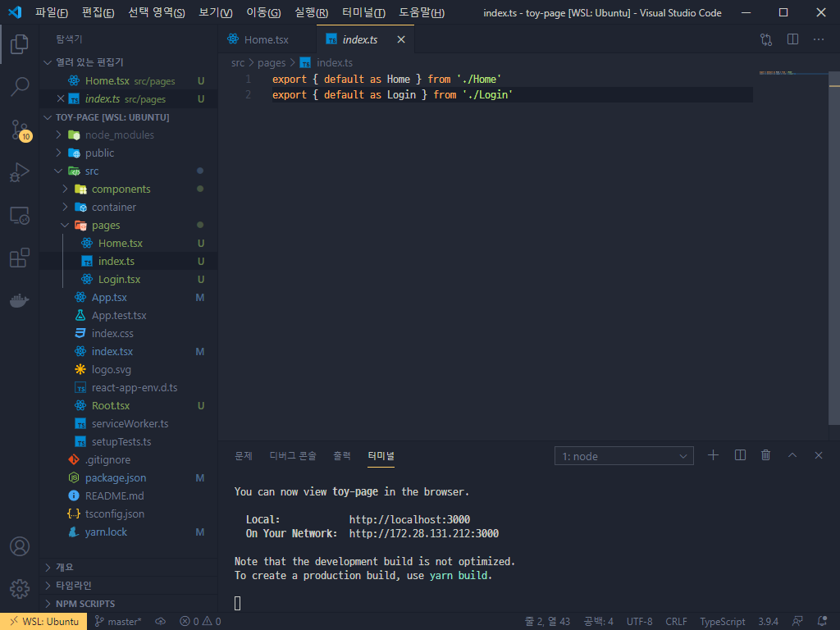Click the line and column indicator

point(547,622)
